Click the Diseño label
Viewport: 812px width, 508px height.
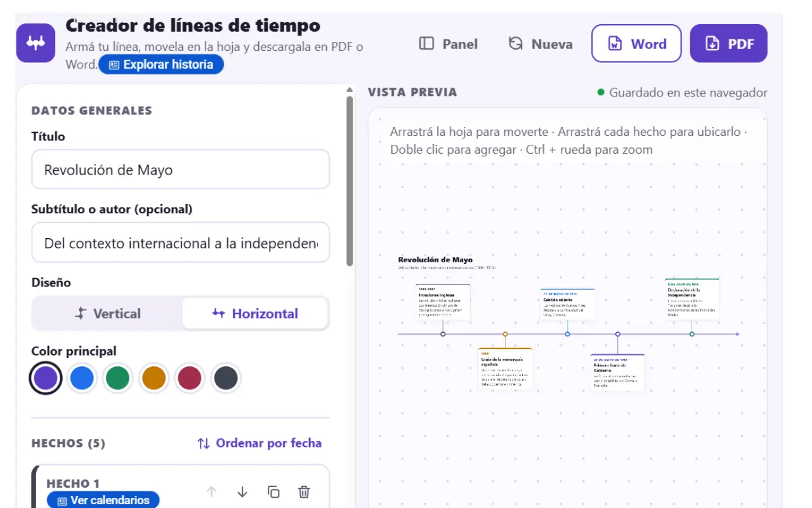coord(51,283)
